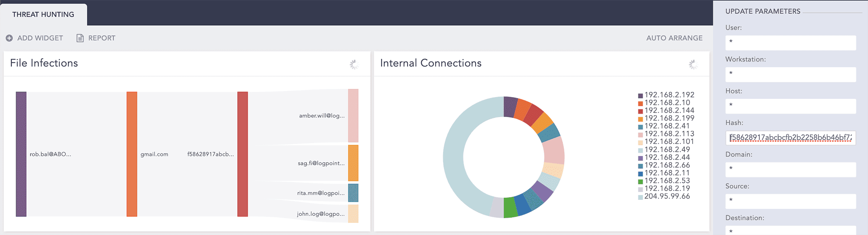Click the sag.fi@logpoint... node label
Viewport: 868px width, 235px height.
321,163
